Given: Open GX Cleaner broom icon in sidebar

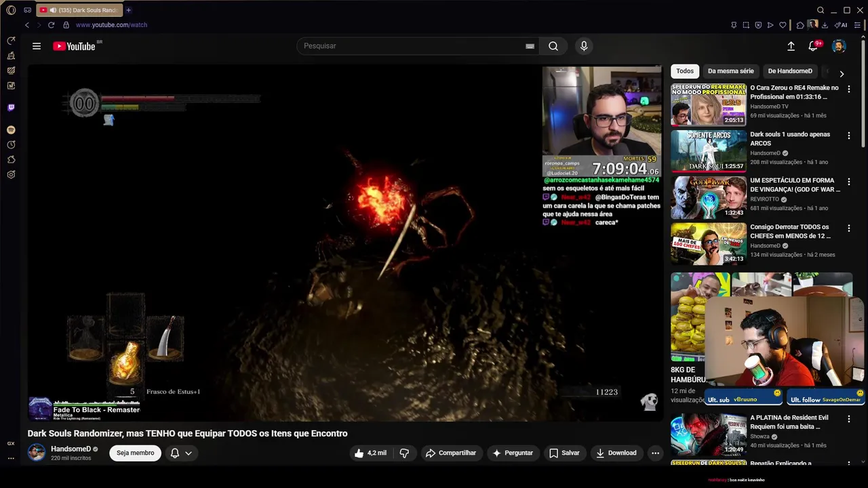Looking at the screenshot, I should click(x=11, y=56).
